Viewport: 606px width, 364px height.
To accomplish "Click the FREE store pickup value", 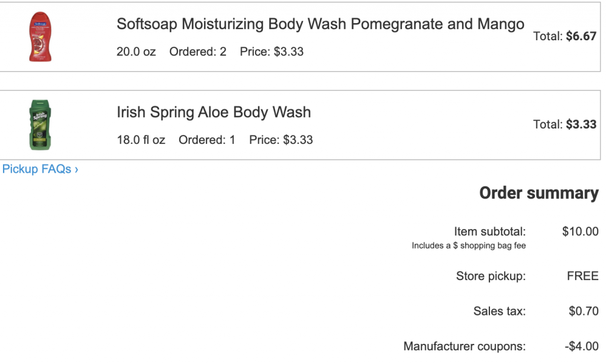I will pyautogui.click(x=582, y=276).
